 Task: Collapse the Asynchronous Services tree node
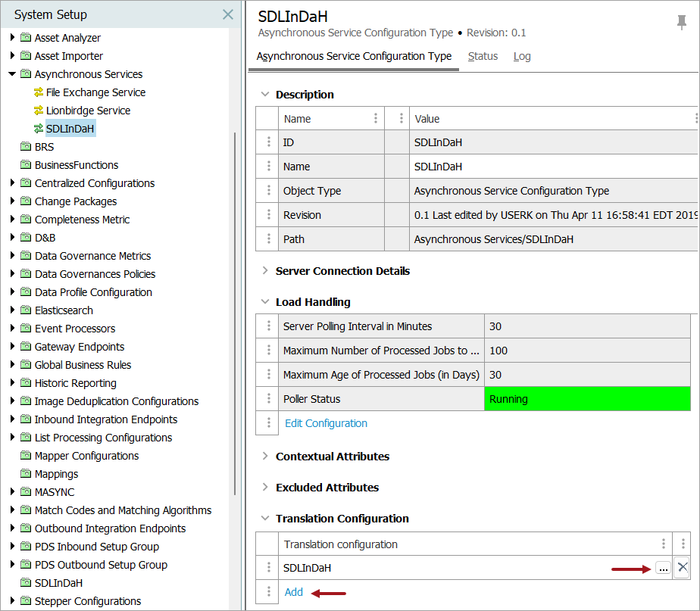pos(12,74)
